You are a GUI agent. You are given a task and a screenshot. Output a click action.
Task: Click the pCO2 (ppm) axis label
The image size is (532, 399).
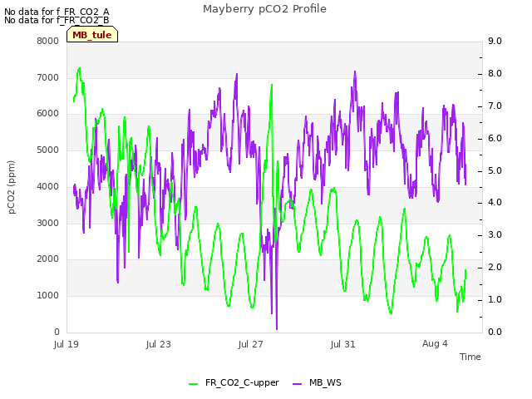(12, 187)
